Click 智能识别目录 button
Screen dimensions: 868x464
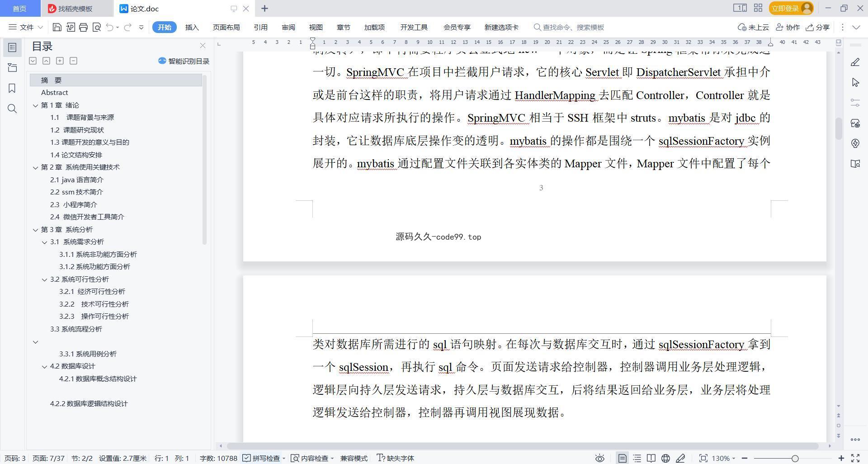coord(184,61)
